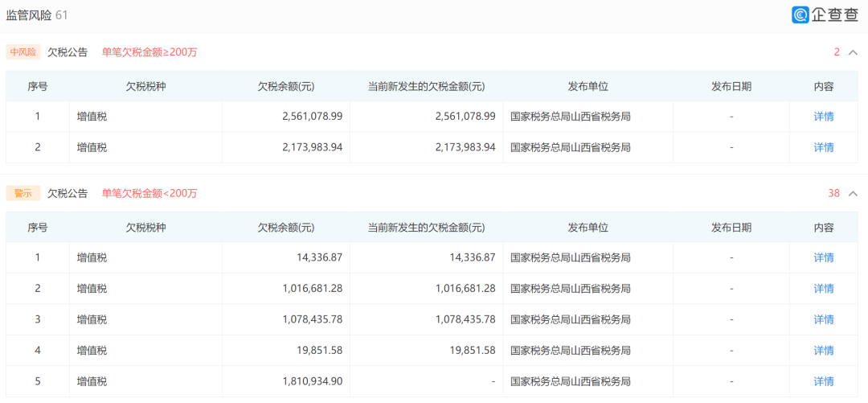This screenshot has height=403, width=868.
Task: Click 欠税余额 value 19,851.58
Action: tap(319, 351)
